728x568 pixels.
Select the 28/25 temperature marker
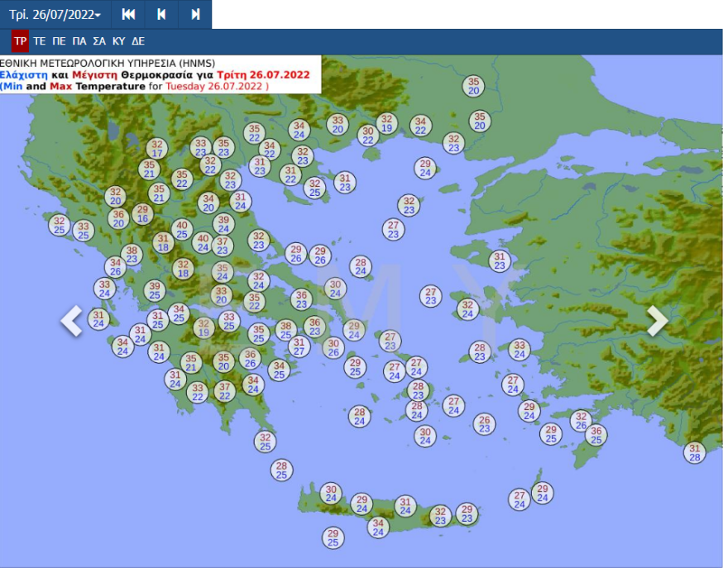[281, 470]
